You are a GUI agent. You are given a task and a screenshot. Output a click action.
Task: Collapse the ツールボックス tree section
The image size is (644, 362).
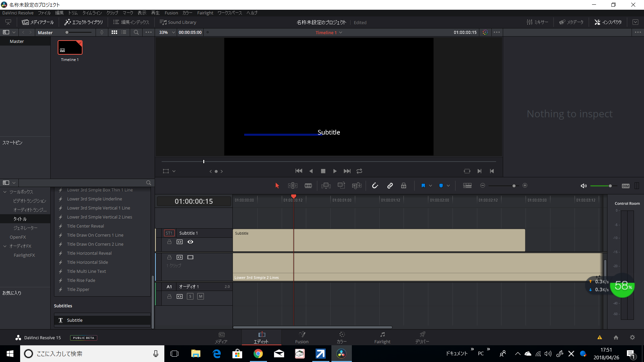pos(5,192)
